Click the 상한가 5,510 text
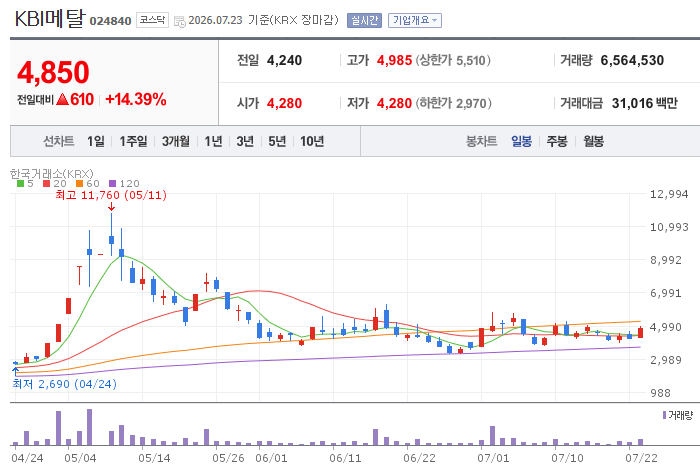Screen dimensions: 700x475 [453, 60]
